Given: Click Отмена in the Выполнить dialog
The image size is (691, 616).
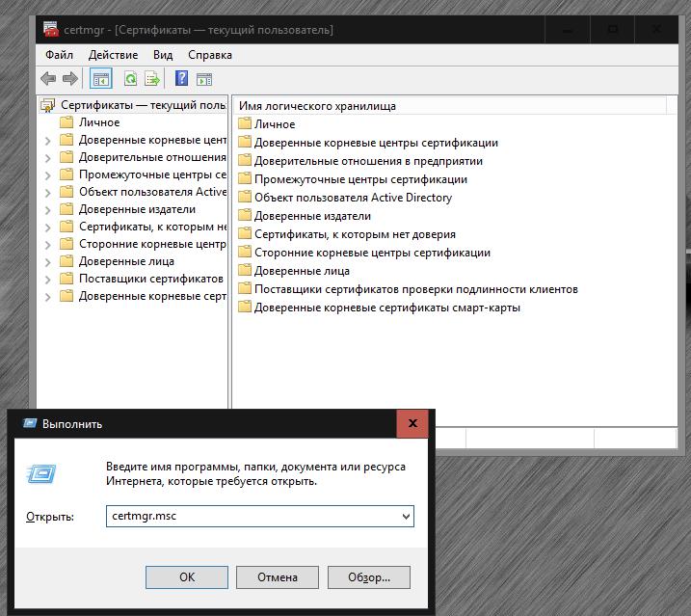Looking at the screenshot, I should [278, 577].
